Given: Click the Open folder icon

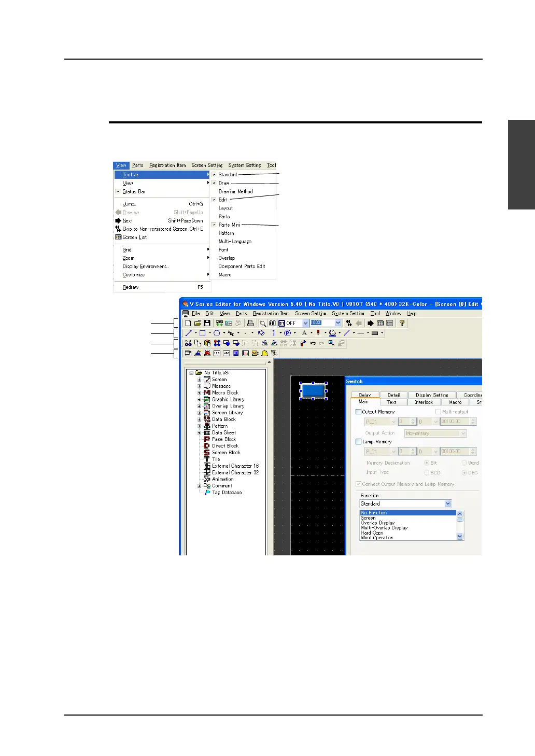Looking at the screenshot, I should (198, 323).
